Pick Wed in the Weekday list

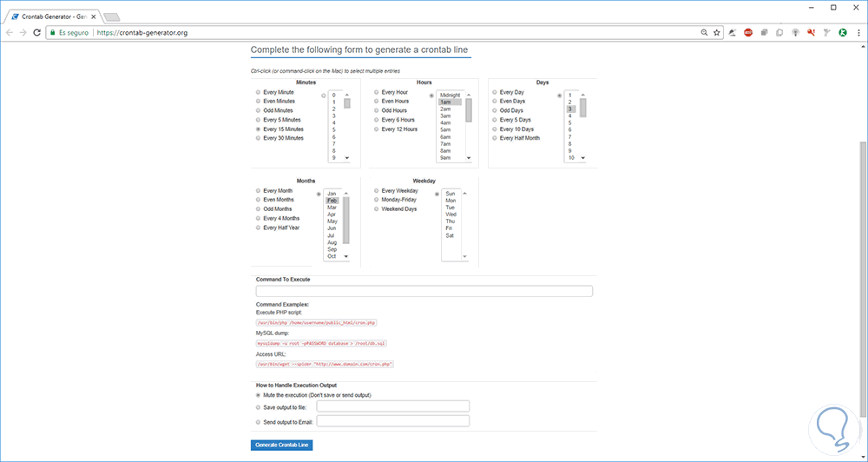(x=451, y=214)
